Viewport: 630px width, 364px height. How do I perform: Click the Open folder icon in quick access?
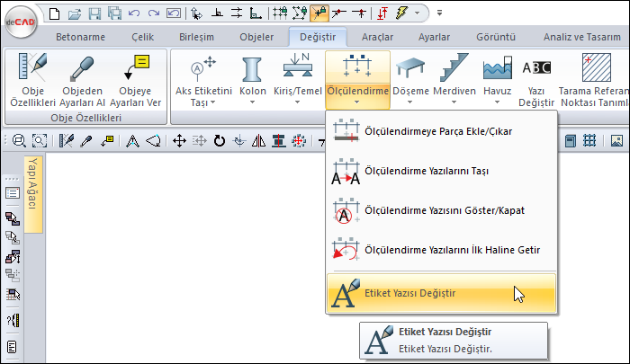[76, 13]
